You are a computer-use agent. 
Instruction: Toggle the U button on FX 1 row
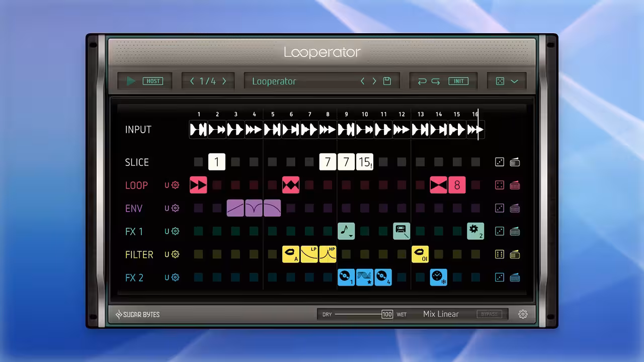[167, 231]
